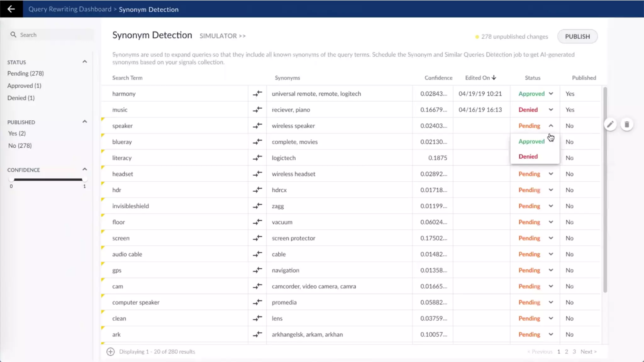
Task: Sort by the Edited On column arrow
Action: 494,78
